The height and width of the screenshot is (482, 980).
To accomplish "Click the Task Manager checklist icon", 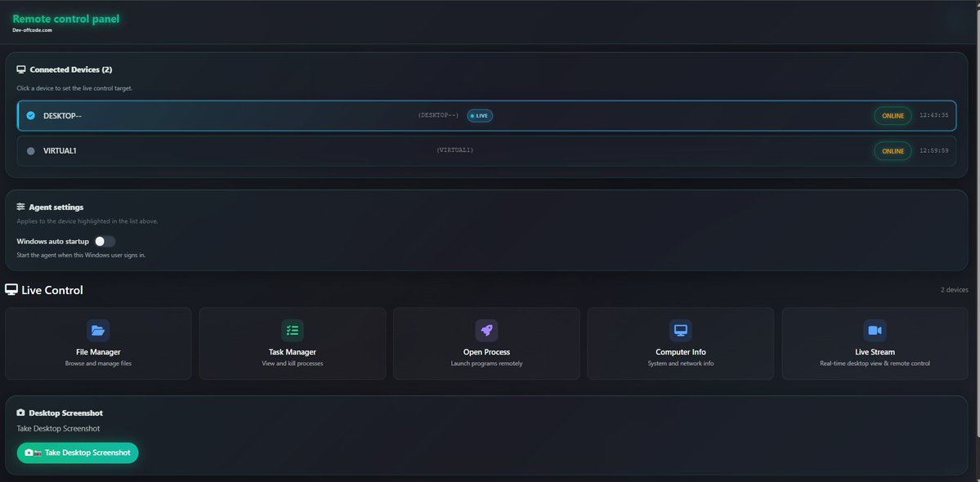I will [x=293, y=330].
